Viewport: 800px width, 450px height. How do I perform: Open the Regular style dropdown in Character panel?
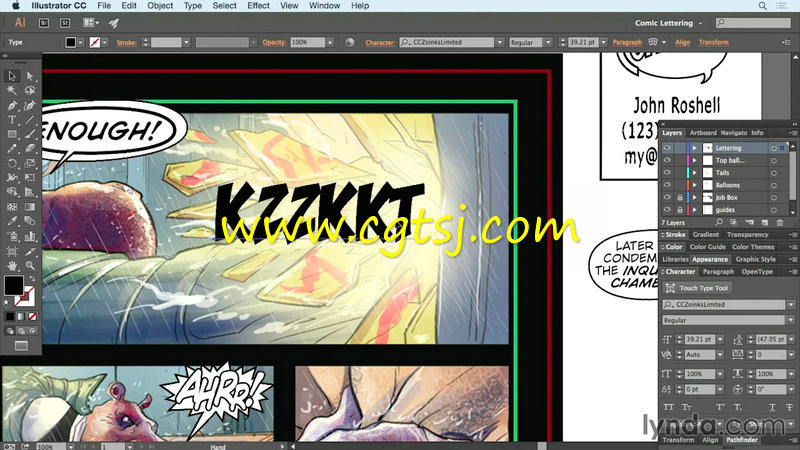pos(791,320)
